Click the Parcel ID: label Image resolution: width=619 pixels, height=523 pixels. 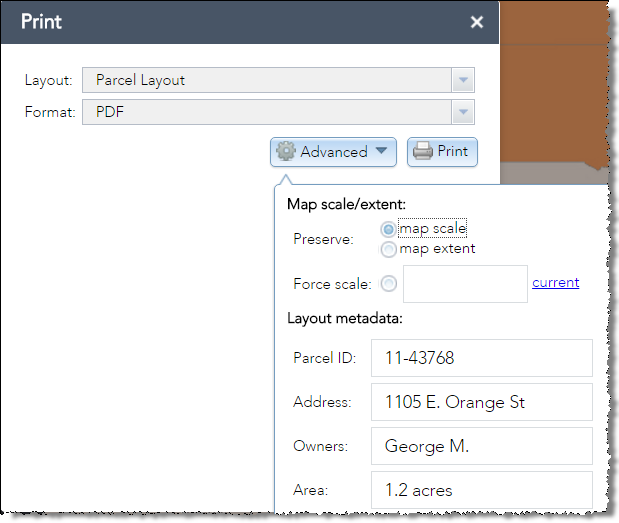pos(325,358)
